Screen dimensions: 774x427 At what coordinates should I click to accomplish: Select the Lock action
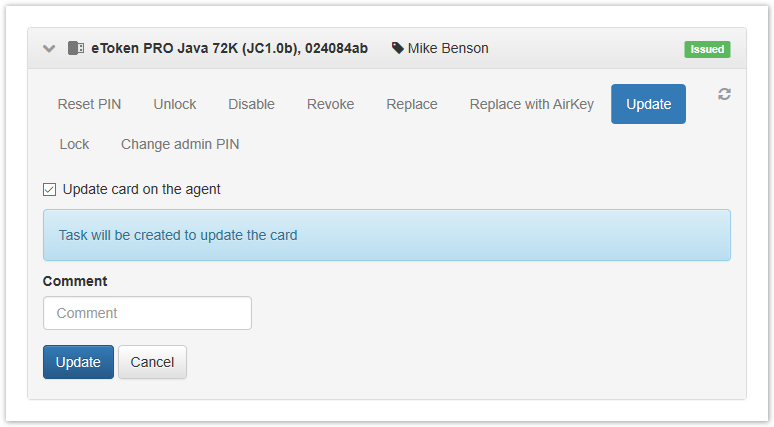pyautogui.click(x=74, y=144)
